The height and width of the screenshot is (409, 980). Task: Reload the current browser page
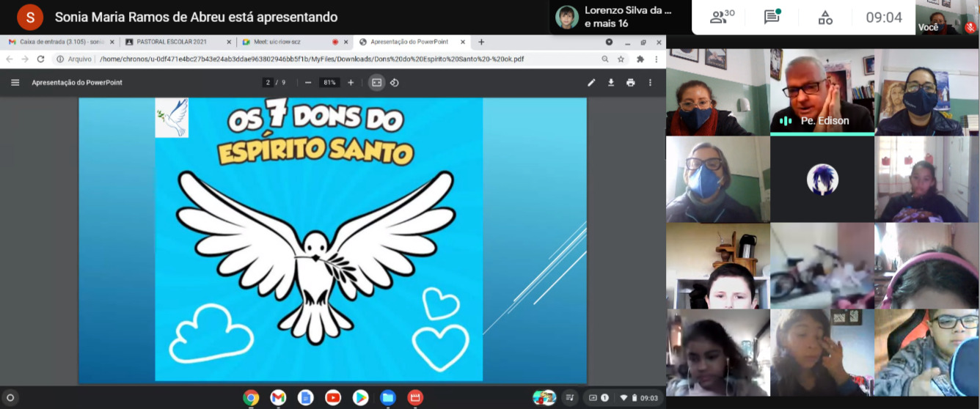tap(40, 59)
